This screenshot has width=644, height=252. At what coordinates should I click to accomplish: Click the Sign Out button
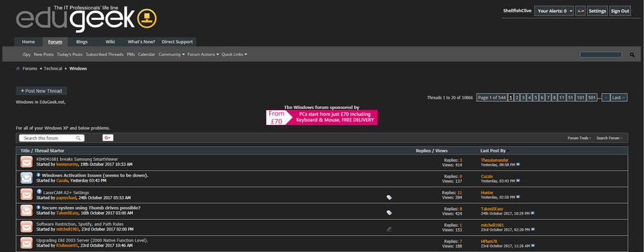(x=620, y=11)
